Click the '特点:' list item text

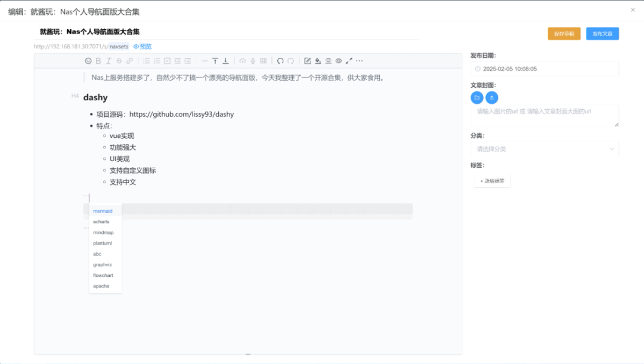[x=104, y=126]
